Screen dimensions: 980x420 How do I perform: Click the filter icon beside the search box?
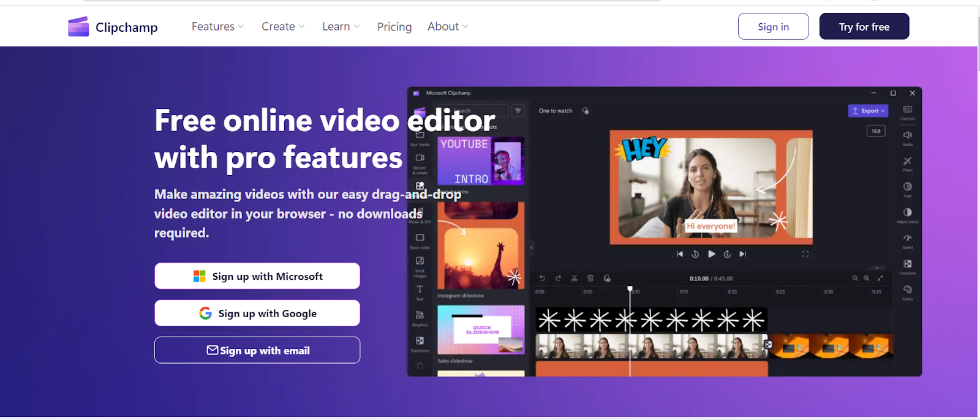pyautogui.click(x=518, y=111)
